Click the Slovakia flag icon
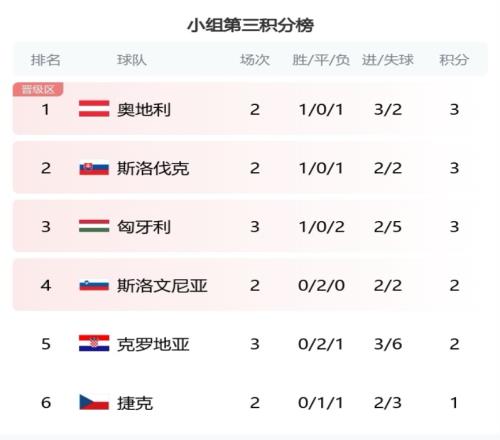Screen dimensions: 500x440 click(94, 168)
